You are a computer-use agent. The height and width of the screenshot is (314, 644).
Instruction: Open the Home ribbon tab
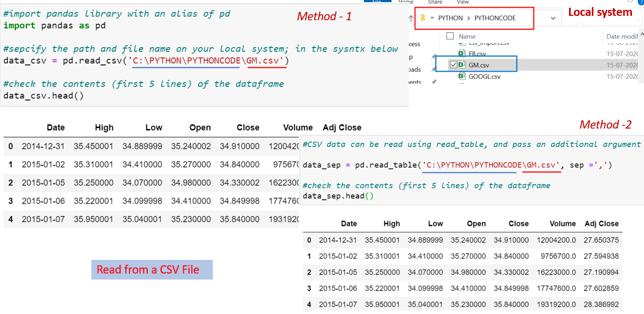point(406,2)
